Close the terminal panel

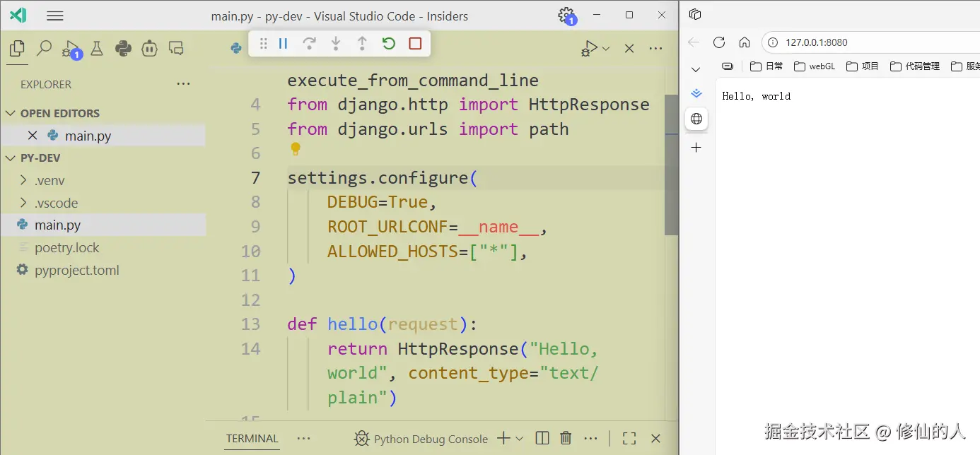[x=655, y=439]
